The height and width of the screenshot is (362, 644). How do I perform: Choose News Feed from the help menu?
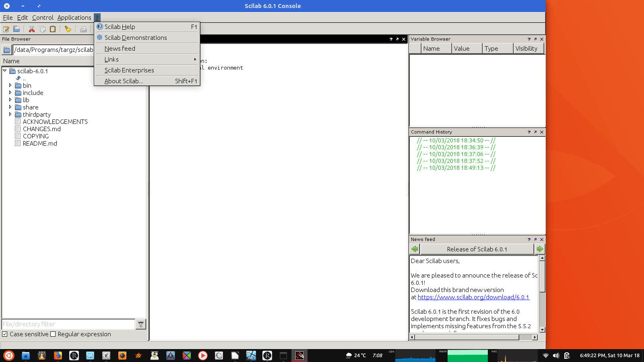click(x=147, y=49)
